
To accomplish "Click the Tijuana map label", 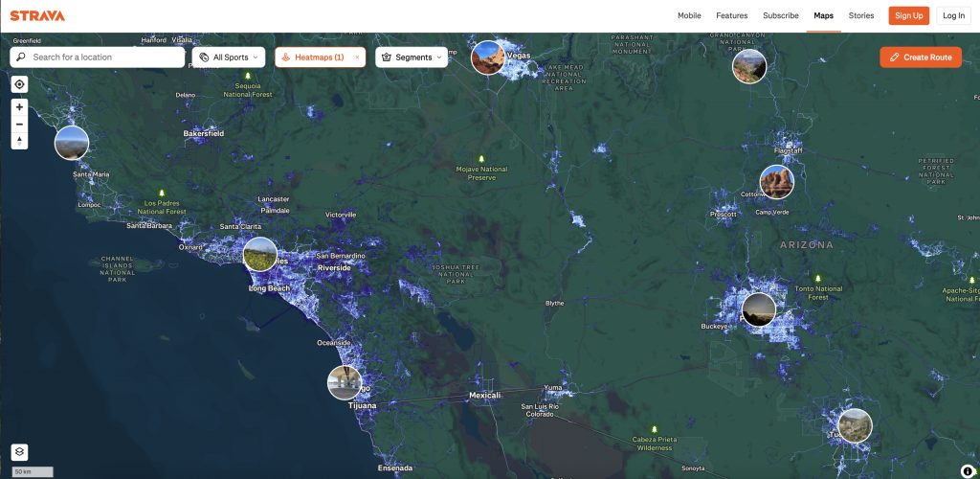I will pos(363,406).
